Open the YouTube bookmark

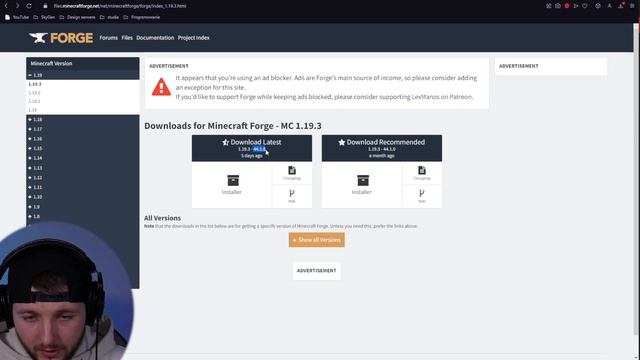17,17
